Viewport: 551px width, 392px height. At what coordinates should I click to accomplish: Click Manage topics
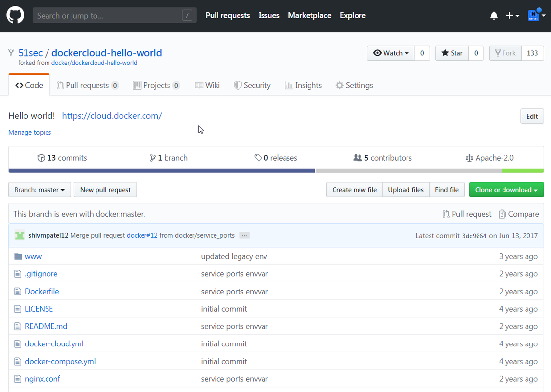[30, 132]
